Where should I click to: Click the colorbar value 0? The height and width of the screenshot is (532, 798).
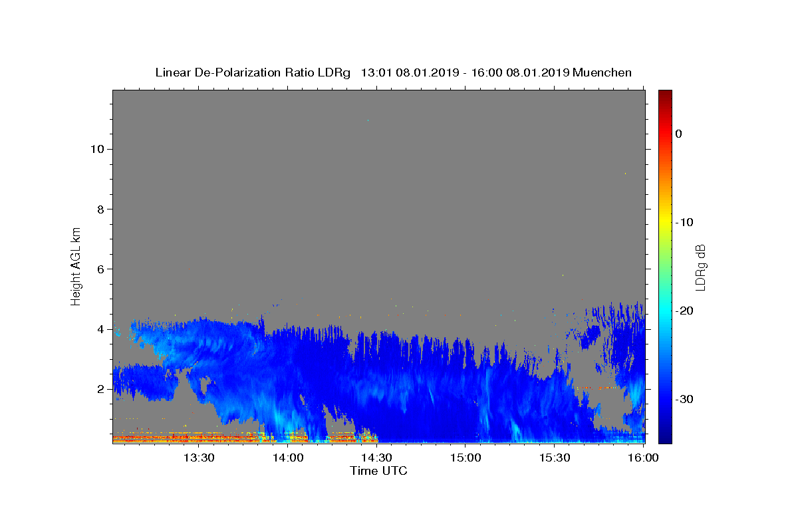tap(679, 134)
